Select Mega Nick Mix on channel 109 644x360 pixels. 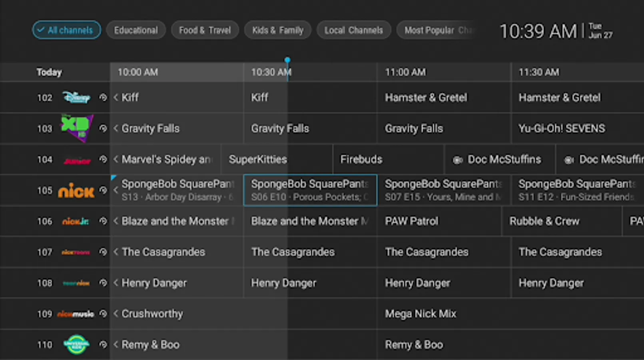click(x=511, y=314)
